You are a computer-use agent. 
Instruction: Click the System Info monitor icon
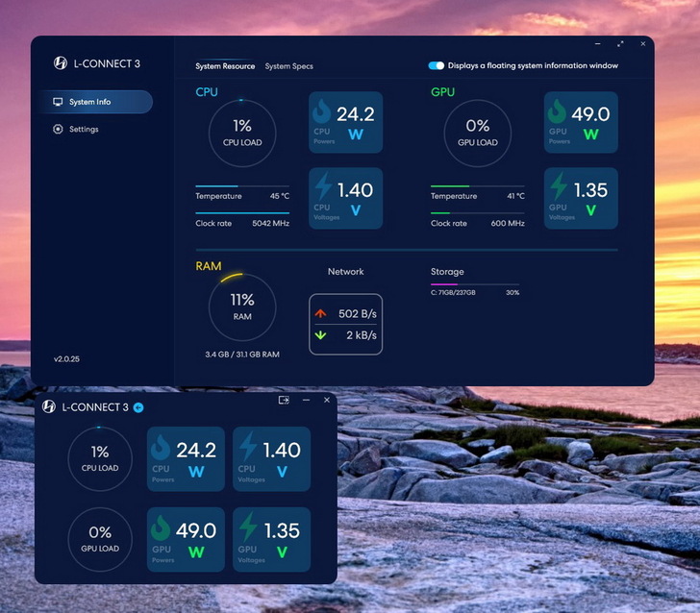coord(58,102)
